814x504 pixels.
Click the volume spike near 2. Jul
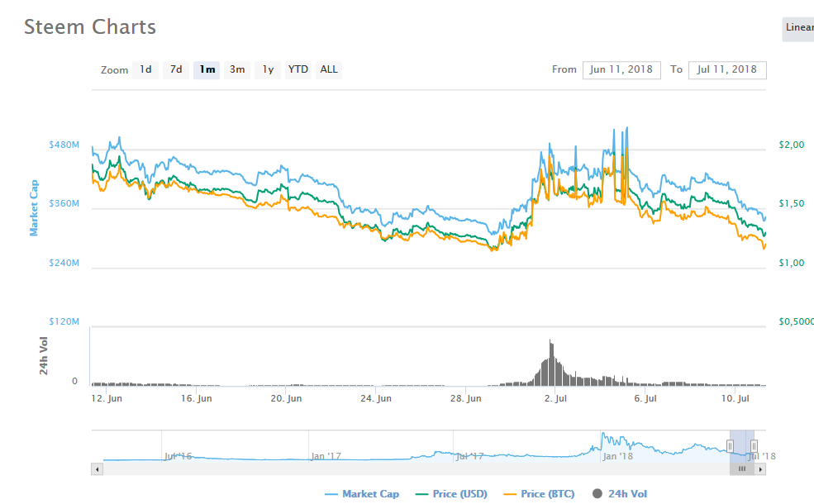551,364
